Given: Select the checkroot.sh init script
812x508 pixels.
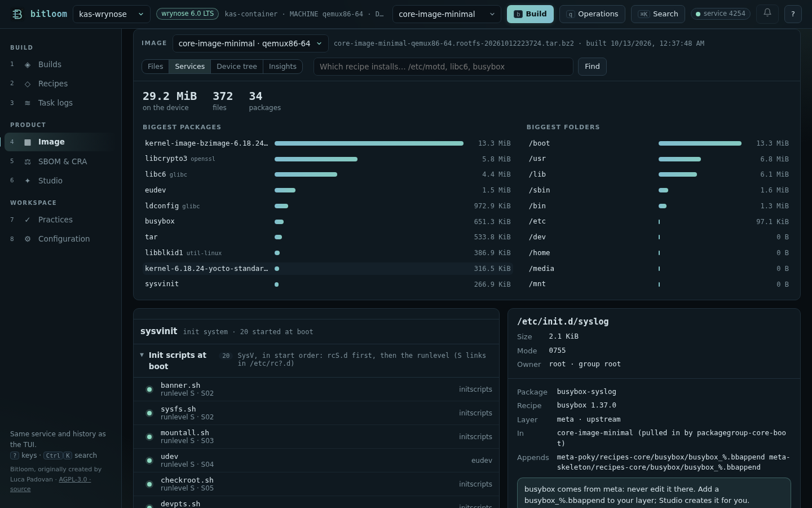Looking at the screenshot, I should pos(316,484).
